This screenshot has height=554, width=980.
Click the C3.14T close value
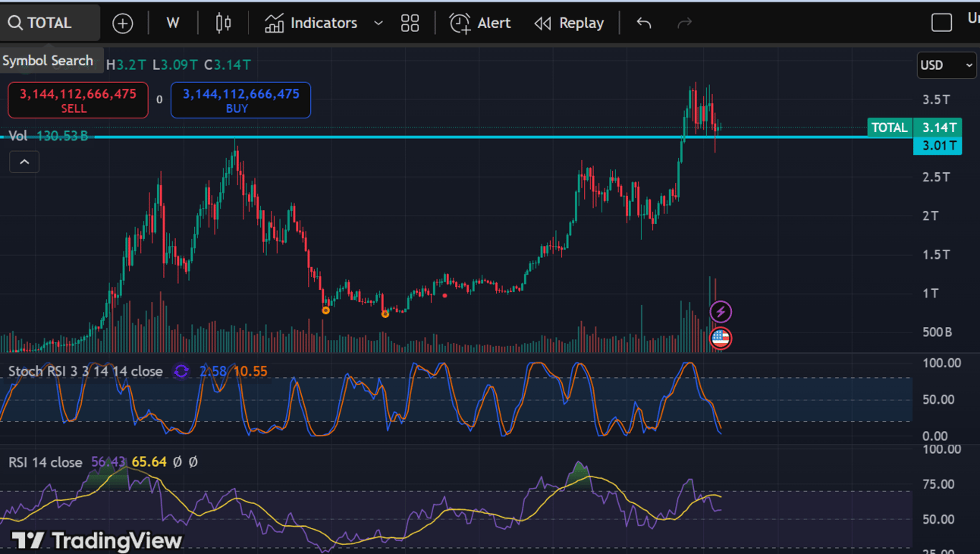click(x=227, y=65)
